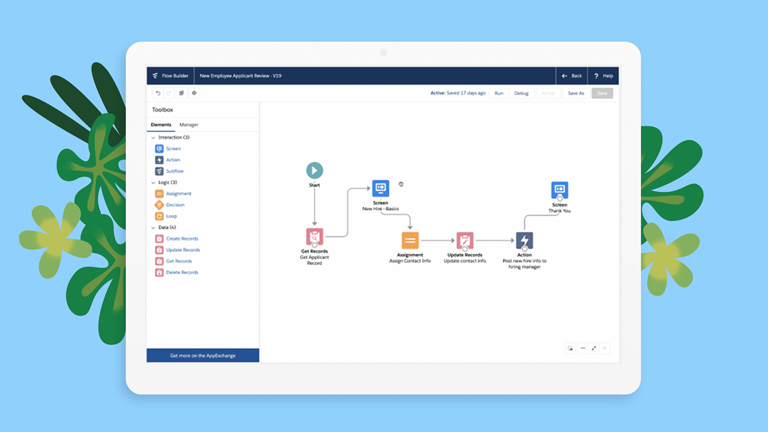Viewport: 768px width, 432px height.
Task: Click the disabled Active button
Action: (548, 93)
